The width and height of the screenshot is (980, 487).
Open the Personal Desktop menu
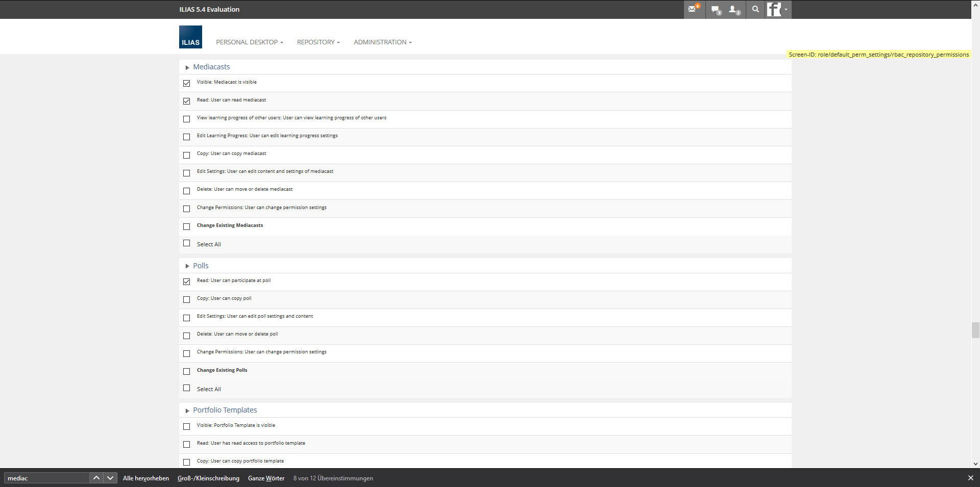(x=249, y=42)
